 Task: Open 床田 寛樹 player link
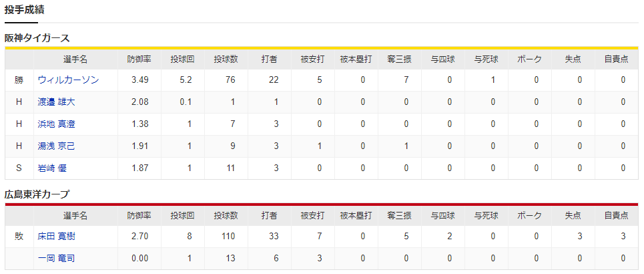pos(56,236)
